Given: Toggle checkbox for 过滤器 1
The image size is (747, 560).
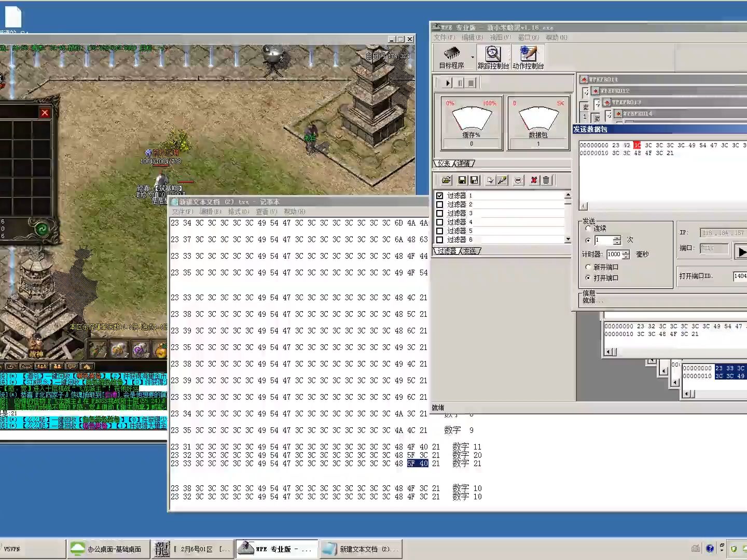Looking at the screenshot, I should (439, 195).
